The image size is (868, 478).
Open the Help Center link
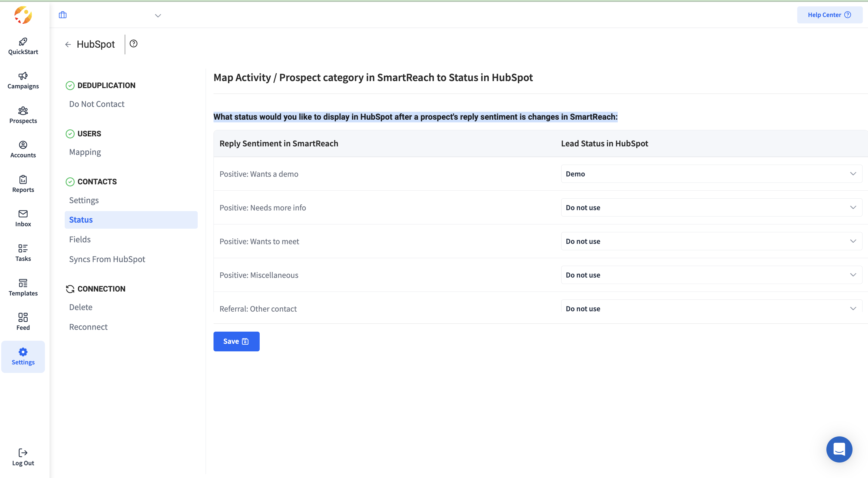tap(829, 15)
